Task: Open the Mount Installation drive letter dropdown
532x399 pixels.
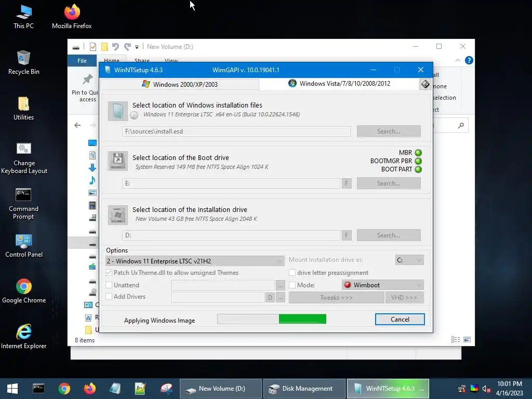Action: coord(409,260)
